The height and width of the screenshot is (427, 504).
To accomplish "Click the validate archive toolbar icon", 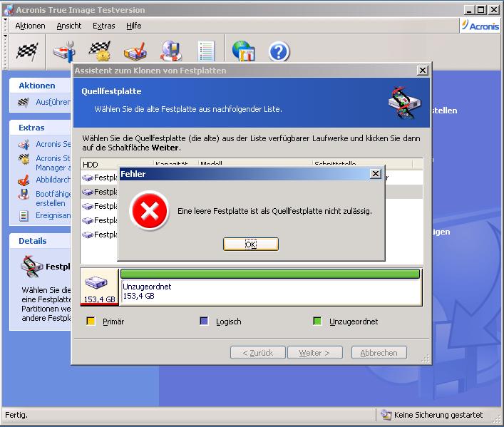I will (135, 51).
